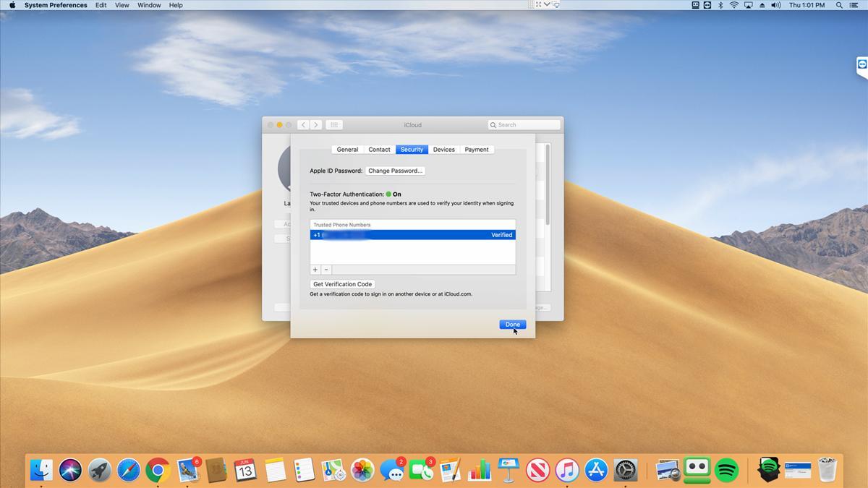Open the Apple menu
This screenshot has width=868, height=488.
tap(12, 5)
